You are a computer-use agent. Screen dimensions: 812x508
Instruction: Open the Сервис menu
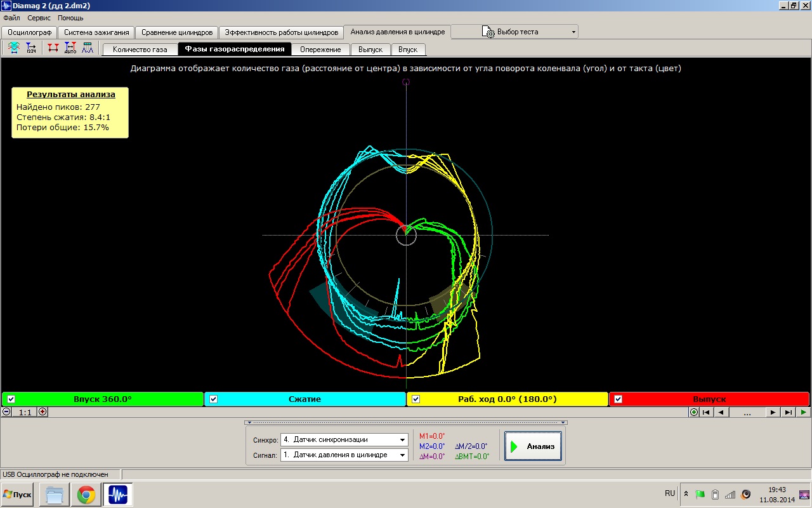(39, 18)
